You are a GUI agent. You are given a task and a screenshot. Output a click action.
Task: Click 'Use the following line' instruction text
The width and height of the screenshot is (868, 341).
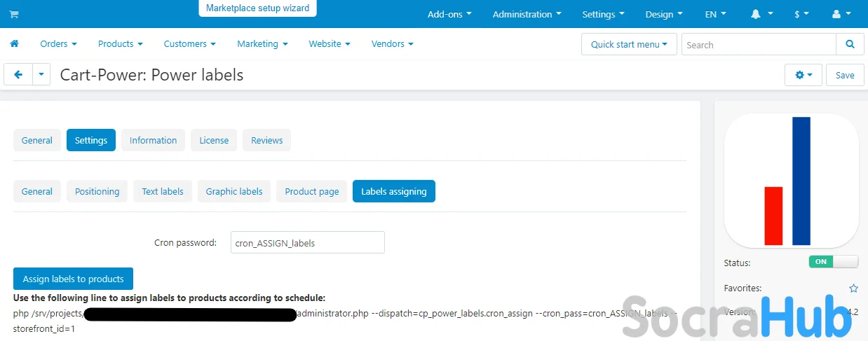pos(169,298)
